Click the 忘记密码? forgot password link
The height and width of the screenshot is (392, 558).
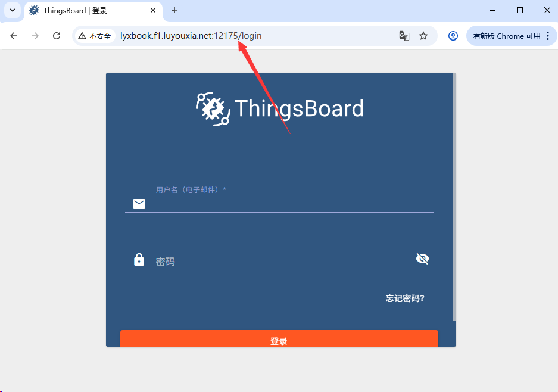(x=405, y=298)
